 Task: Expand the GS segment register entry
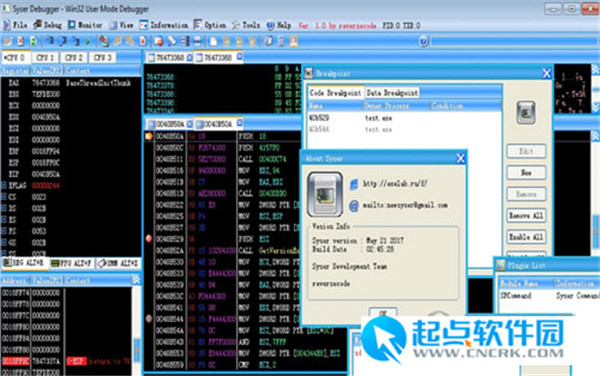pyautogui.click(x=4, y=243)
